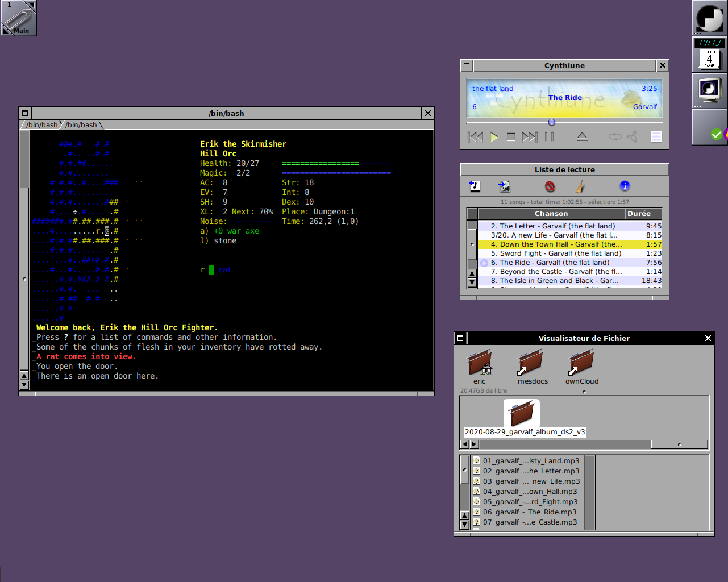Toggle shuffle mode in Cynthiune
The width and height of the screenshot is (728, 582).
(632, 137)
